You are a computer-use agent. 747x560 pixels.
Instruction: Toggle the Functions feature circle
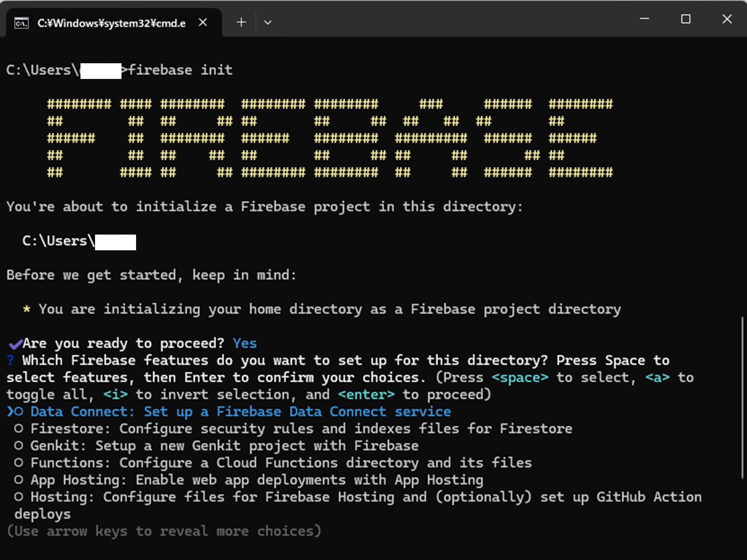pos(19,463)
